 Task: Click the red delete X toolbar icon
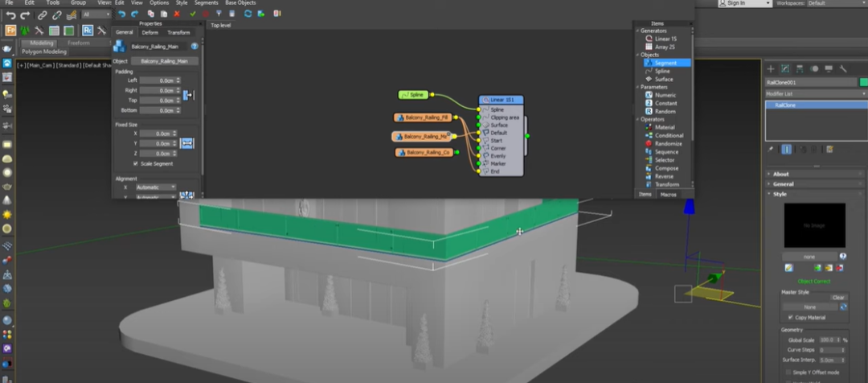pos(177,14)
